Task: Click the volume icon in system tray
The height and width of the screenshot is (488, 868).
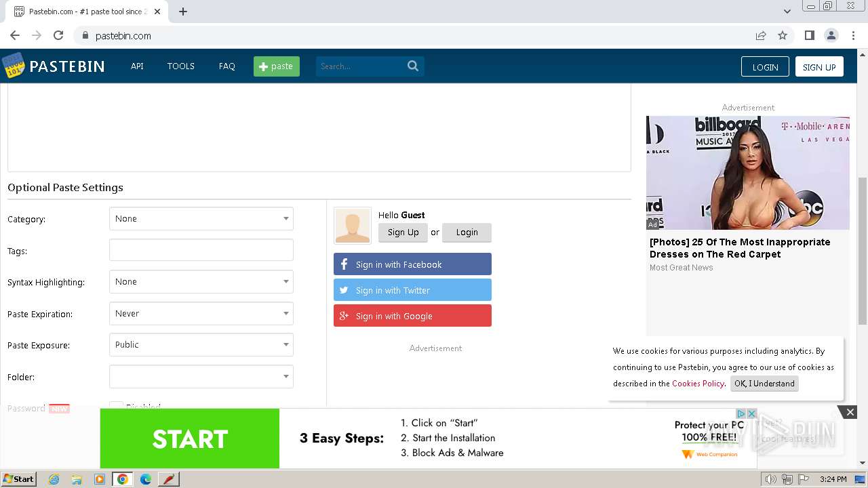Action: (771, 479)
